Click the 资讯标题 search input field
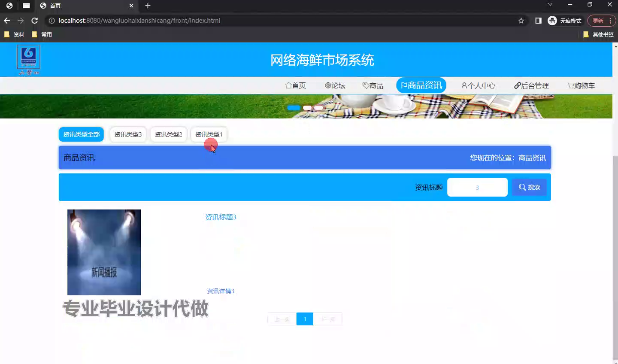Viewport: 618px width, 364px height. pyautogui.click(x=477, y=187)
